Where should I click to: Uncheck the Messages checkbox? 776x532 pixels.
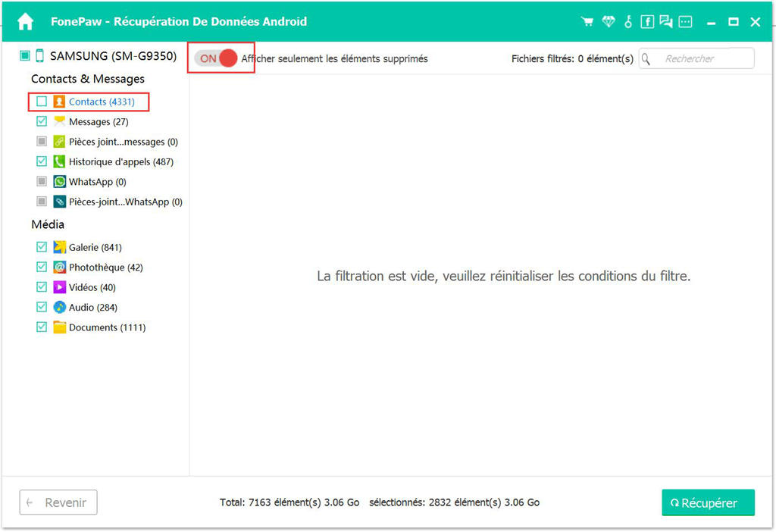42,121
